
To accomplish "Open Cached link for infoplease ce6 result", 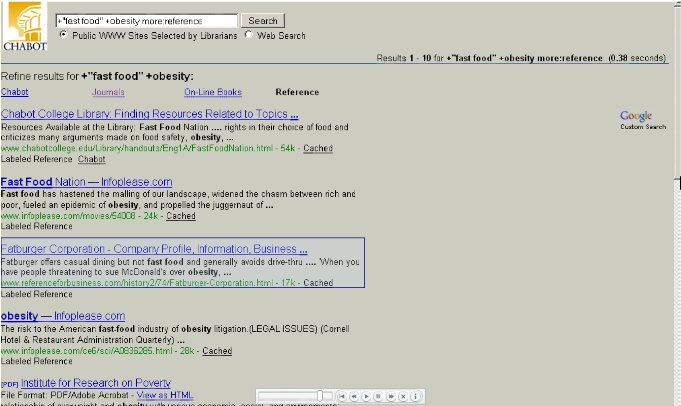I will [217, 351].
